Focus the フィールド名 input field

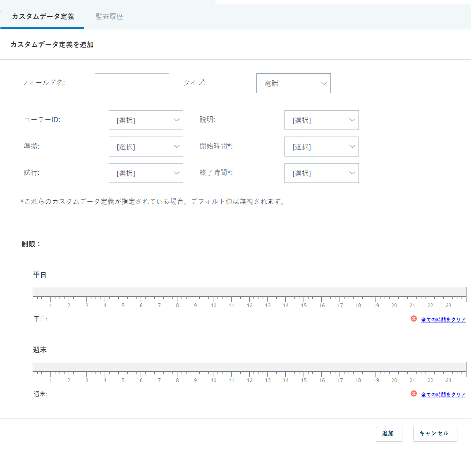[132, 83]
